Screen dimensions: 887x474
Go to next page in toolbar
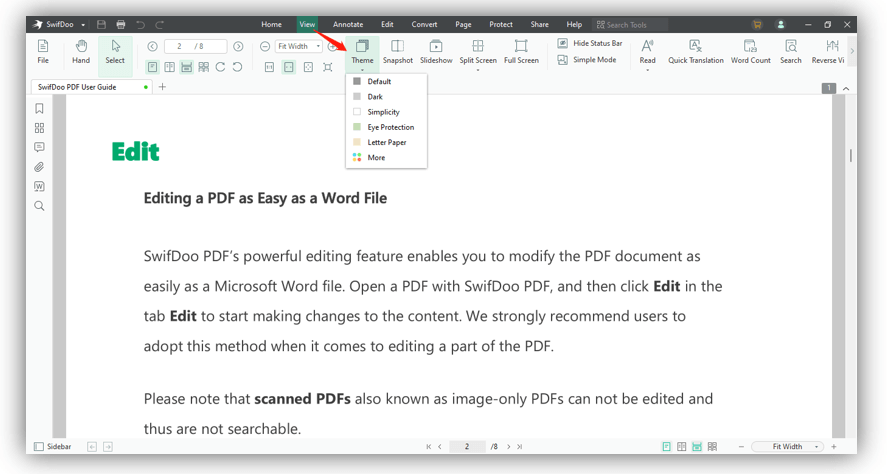tap(238, 46)
